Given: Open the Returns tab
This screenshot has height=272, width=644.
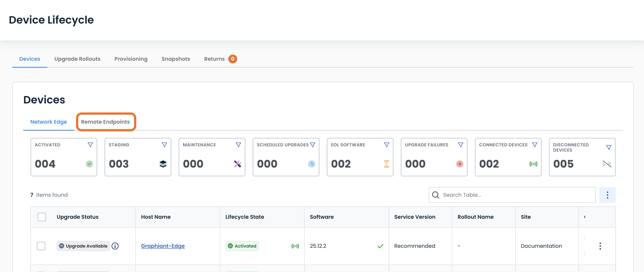Looking at the screenshot, I should pos(215,59).
